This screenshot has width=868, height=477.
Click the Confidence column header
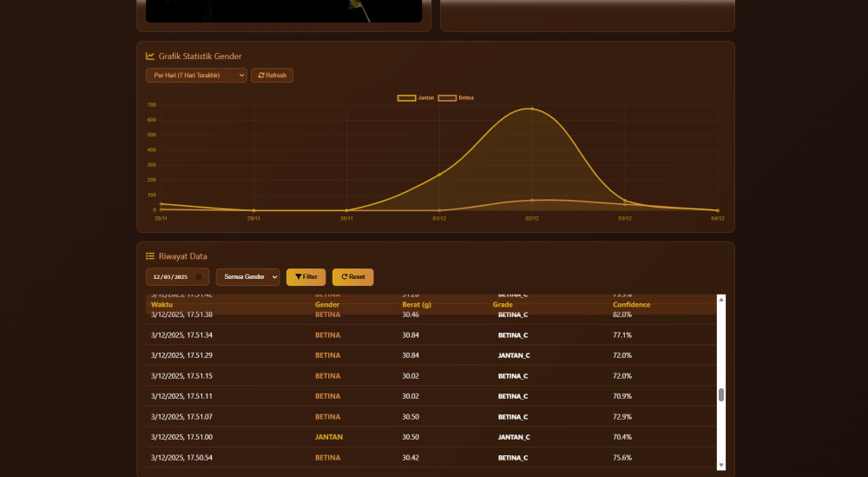click(x=631, y=305)
